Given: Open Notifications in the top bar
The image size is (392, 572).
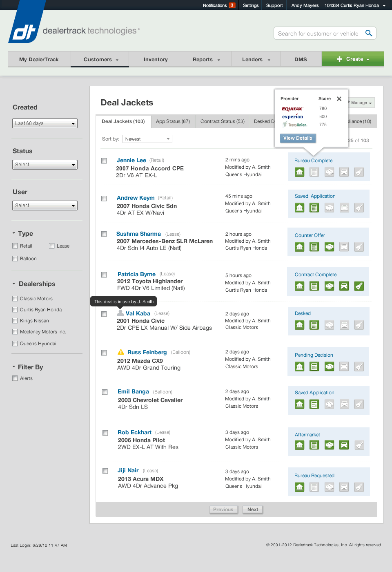Looking at the screenshot, I should (219, 5).
